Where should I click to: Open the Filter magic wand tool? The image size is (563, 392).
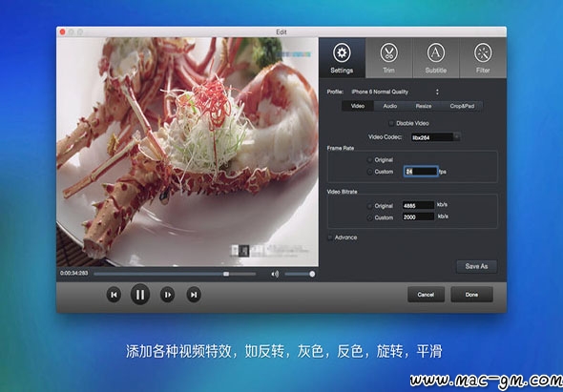pos(483,58)
